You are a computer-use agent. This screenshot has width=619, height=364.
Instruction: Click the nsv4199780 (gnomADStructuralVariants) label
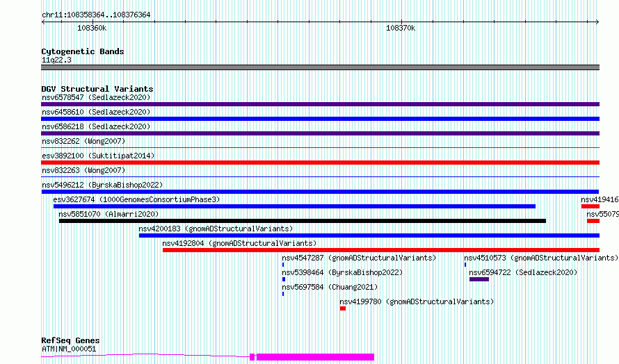tap(417, 301)
